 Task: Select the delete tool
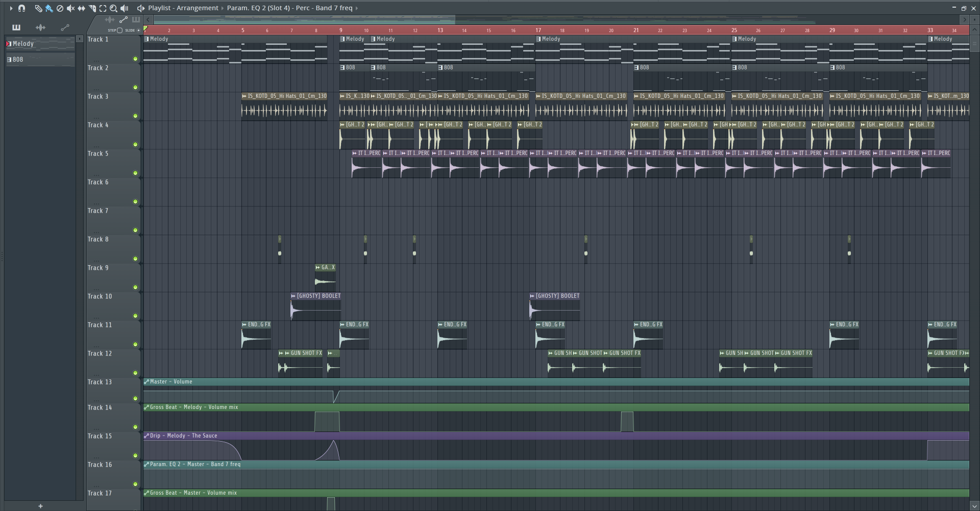click(x=60, y=8)
